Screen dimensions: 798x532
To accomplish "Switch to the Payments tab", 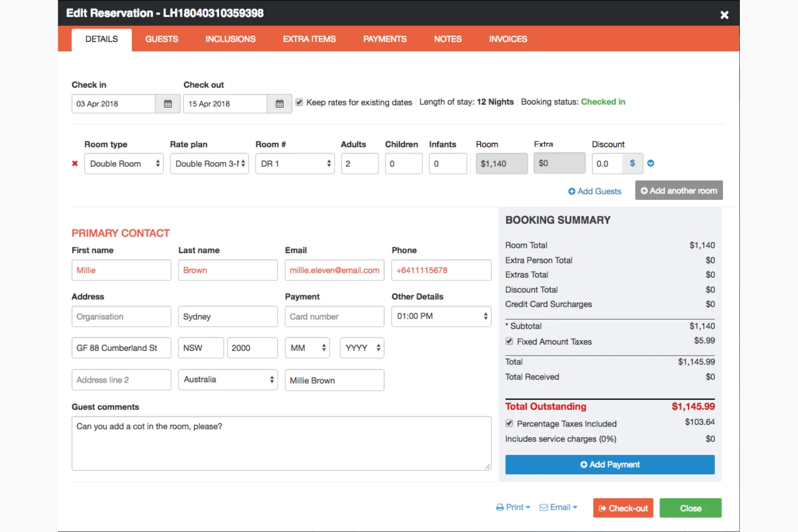I will [385, 39].
